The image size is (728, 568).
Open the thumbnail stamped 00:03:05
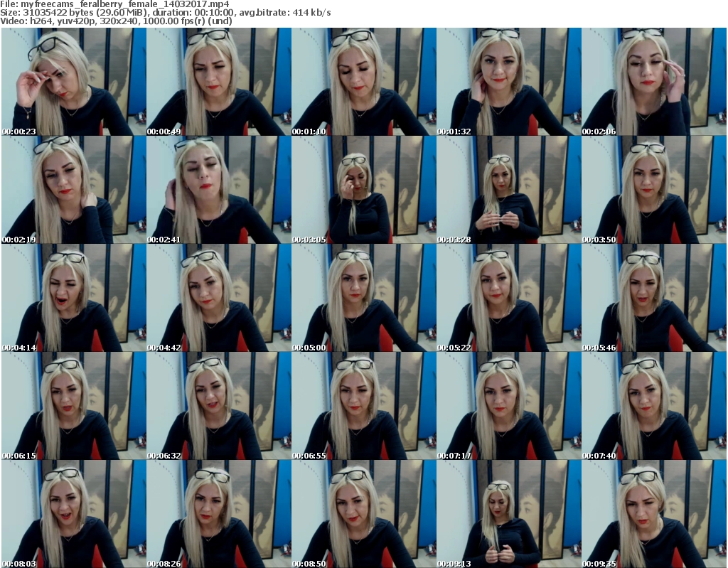364,190
